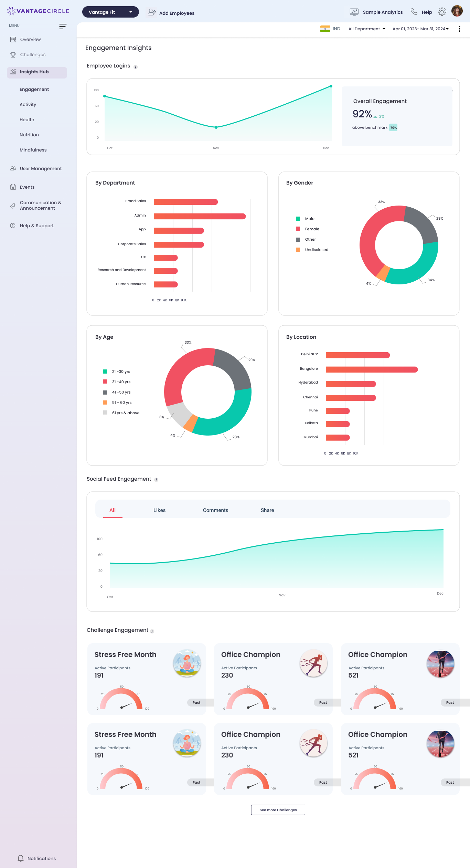470x868 pixels.
Task: Click the Undisclosed orange legend swatch
Action: [x=298, y=250]
